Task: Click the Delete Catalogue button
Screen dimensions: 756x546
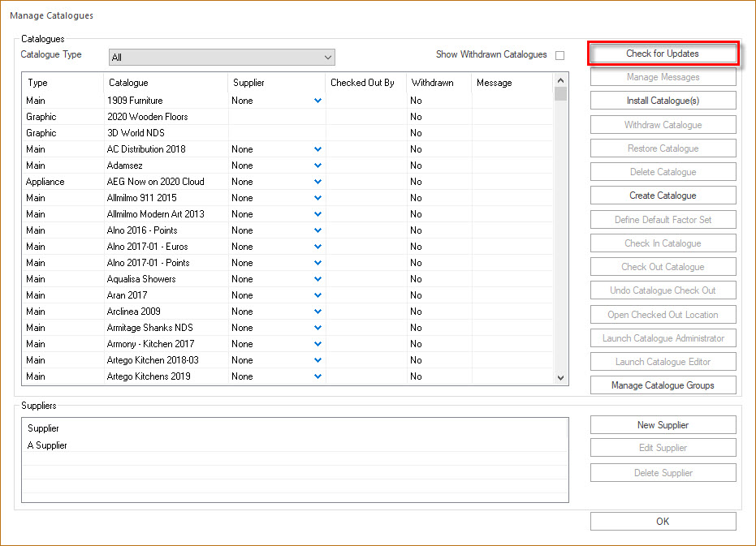Action: pos(663,171)
